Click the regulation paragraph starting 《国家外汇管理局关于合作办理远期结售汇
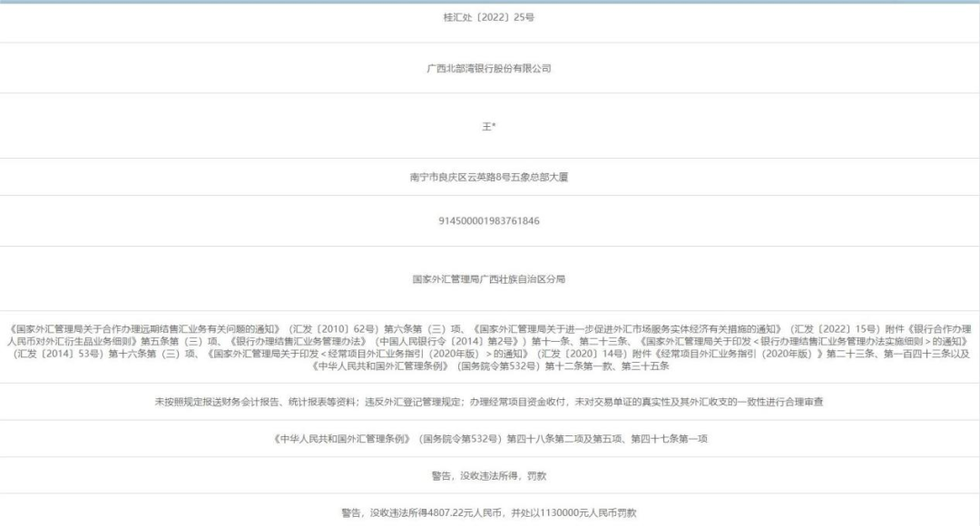The width and height of the screenshot is (980, 526). point(489,347)
